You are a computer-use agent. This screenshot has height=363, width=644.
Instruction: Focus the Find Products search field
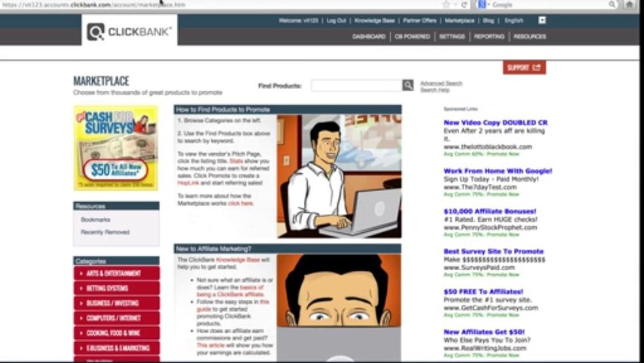point(356,85)
